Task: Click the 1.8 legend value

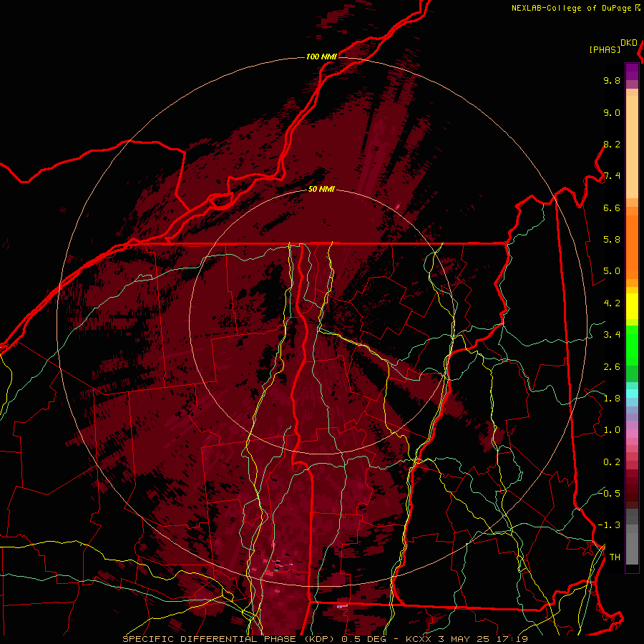Action: click(x=612, y=399)
